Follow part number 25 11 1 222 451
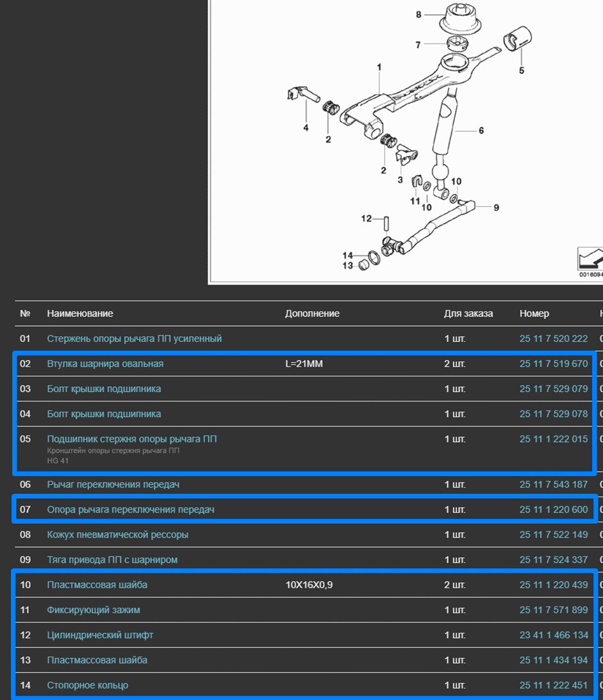Image resolution: width=603 pixels, height=700 pixels. (x=554, y=685)
